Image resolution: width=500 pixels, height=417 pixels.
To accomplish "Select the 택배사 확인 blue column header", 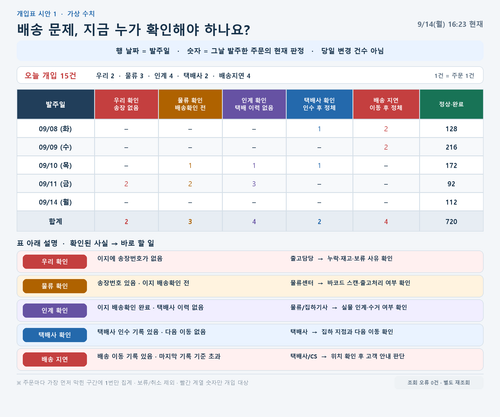I will 319,104.
